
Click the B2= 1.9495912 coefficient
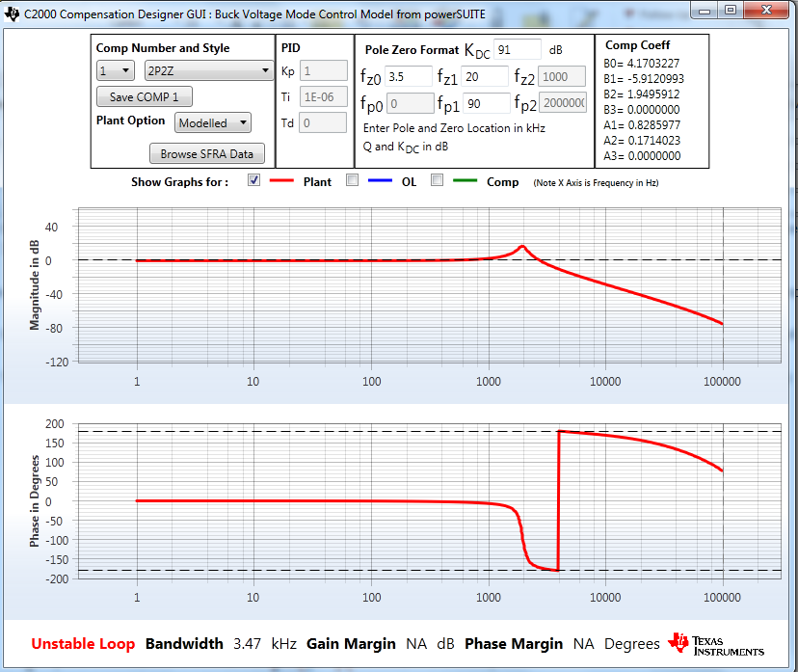pos(641,94)
